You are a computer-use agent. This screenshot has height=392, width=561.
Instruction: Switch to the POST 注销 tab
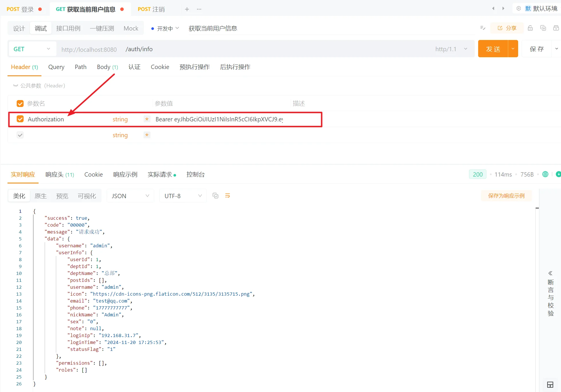[x=151, y=9]
